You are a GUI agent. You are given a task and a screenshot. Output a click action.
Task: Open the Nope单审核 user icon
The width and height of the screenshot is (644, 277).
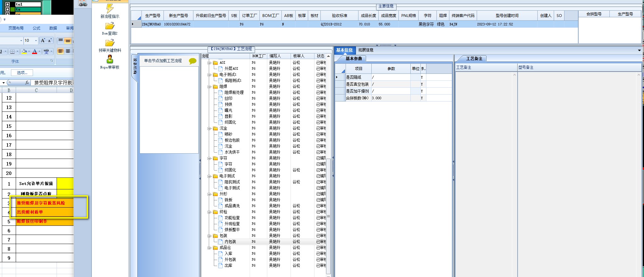(110, 59)
